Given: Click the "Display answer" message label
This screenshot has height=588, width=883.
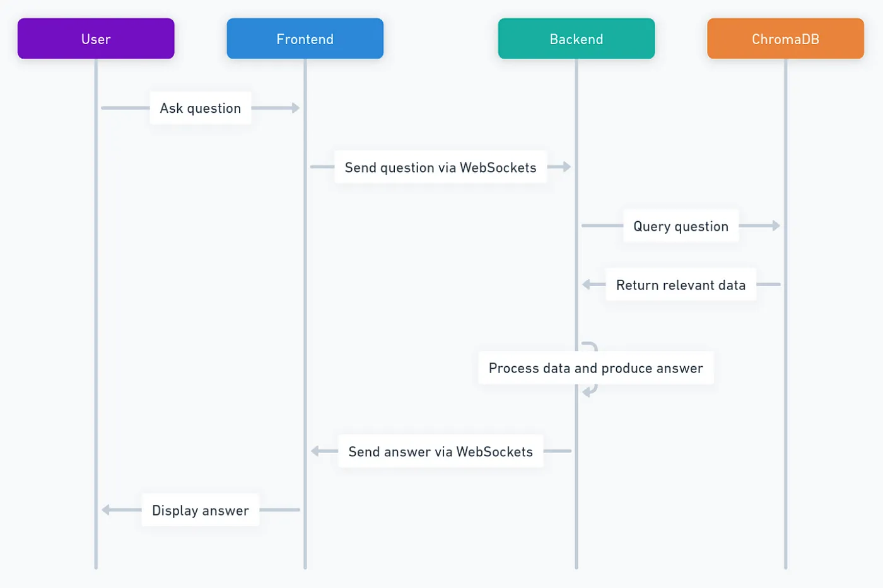Looking at the screenshot, I should (x=201, y=510).
